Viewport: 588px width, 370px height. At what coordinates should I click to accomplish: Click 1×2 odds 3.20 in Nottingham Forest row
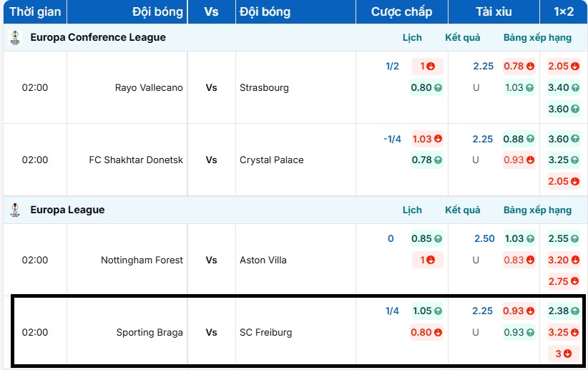[x=564, y=260]
